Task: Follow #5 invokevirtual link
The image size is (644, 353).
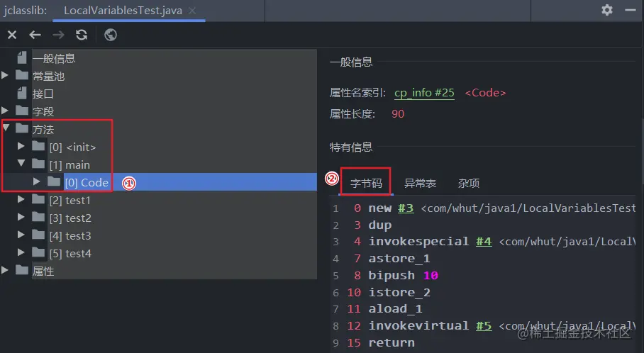Action: tap(484, 325)
